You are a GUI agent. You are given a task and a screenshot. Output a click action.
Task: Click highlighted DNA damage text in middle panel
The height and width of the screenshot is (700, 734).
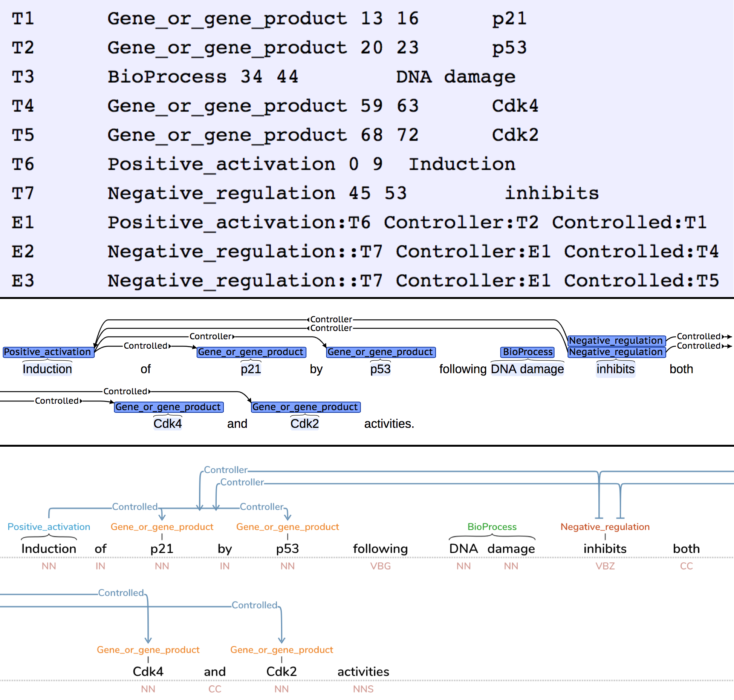pyautogui.click(x=527, y=369)
